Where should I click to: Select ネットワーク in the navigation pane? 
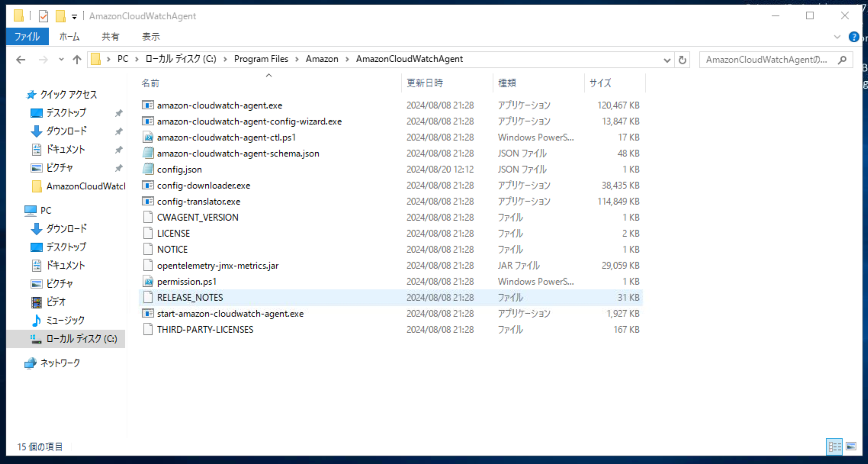[60, 363]
